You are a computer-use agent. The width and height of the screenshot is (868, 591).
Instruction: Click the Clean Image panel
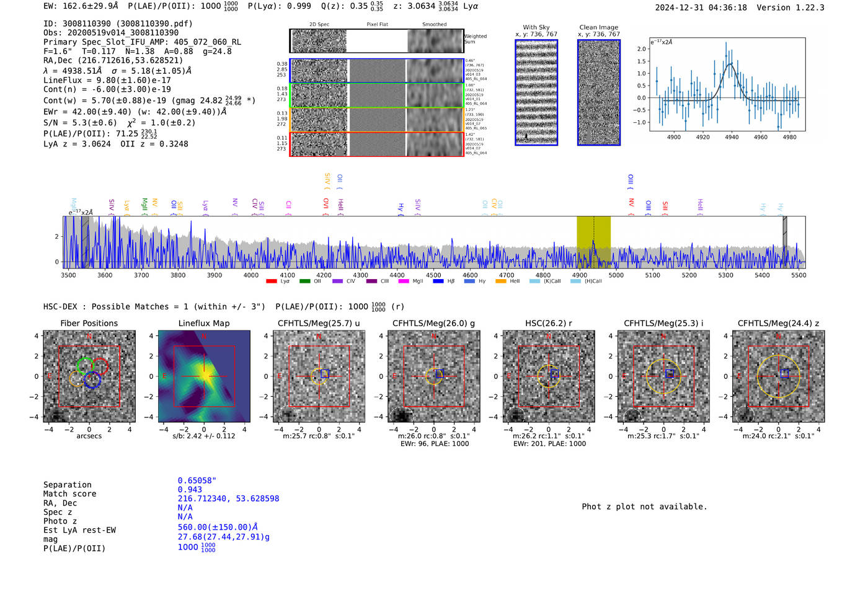(599, 92)
